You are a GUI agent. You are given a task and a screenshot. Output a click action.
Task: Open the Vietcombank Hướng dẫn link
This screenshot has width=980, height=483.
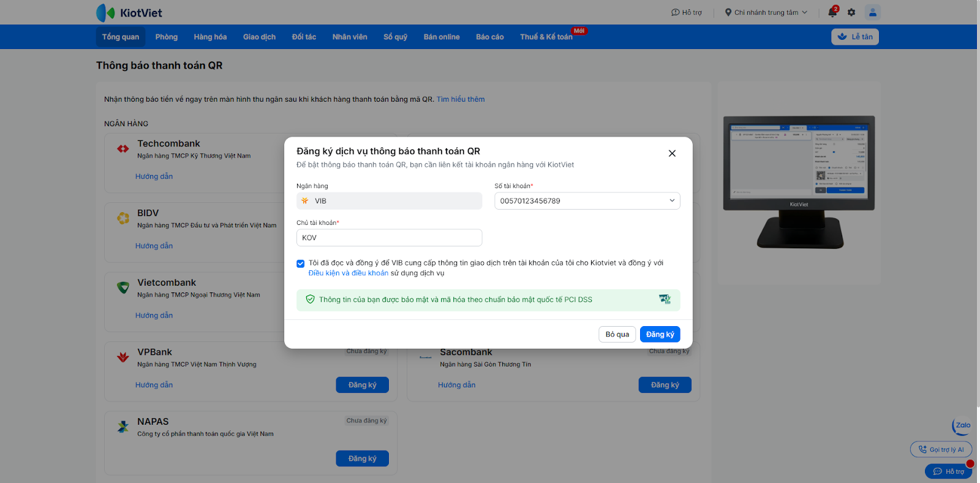(x=154, y=316)
